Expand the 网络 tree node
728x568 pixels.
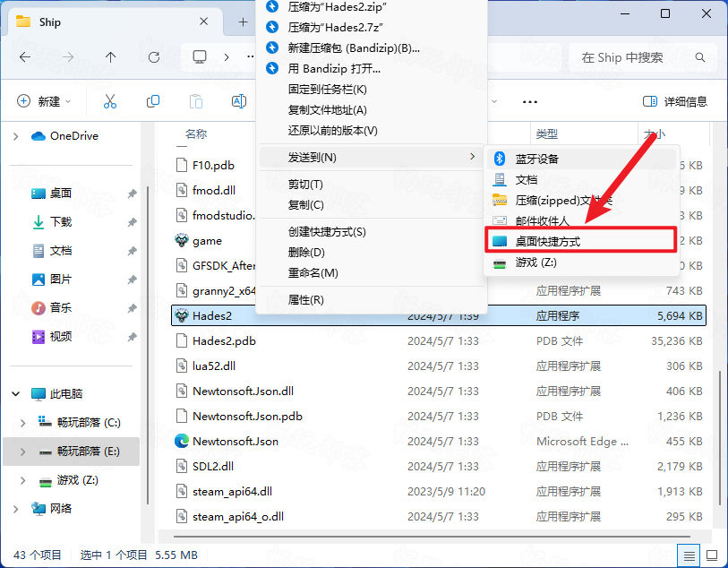click(x=16, y=509)
